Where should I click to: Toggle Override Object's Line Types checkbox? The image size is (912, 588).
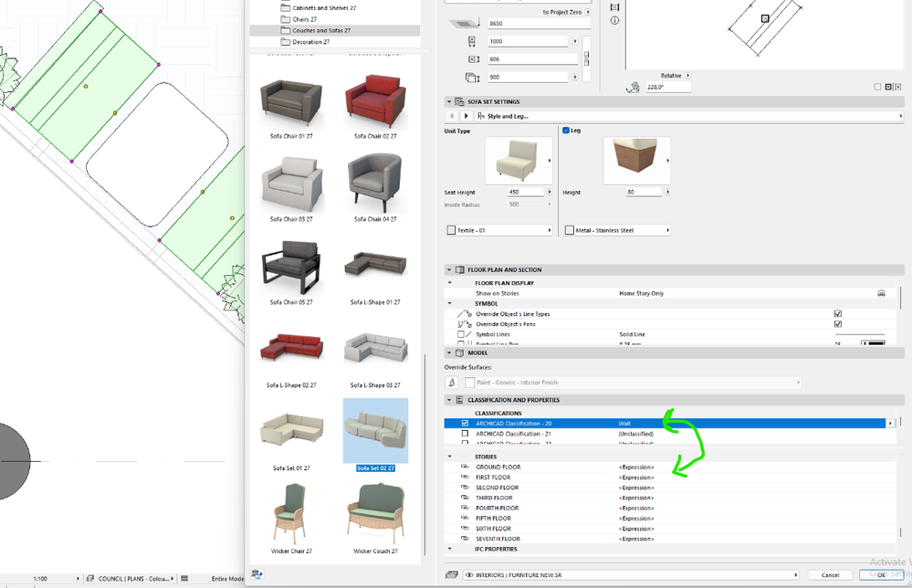pyautogui.click(x=838, y=314)
